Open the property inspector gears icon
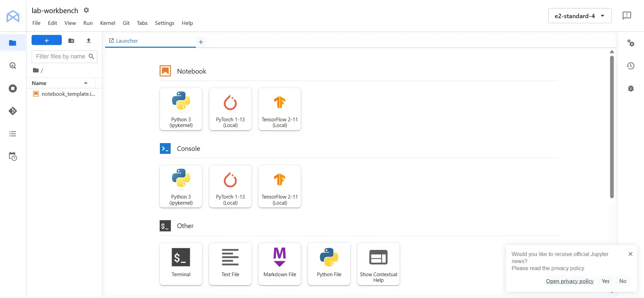This screenshot has height=298, width=644. click(631, 43)
